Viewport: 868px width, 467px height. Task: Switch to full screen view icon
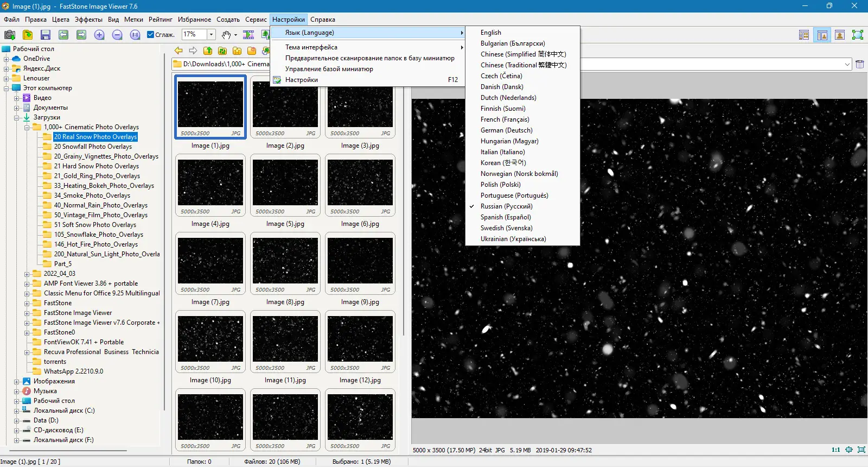(857, 35)
